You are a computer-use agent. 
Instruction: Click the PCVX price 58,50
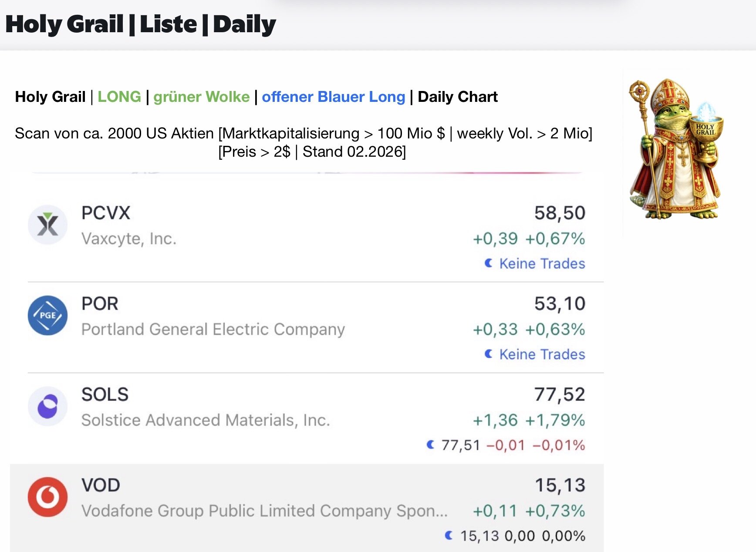560,213
